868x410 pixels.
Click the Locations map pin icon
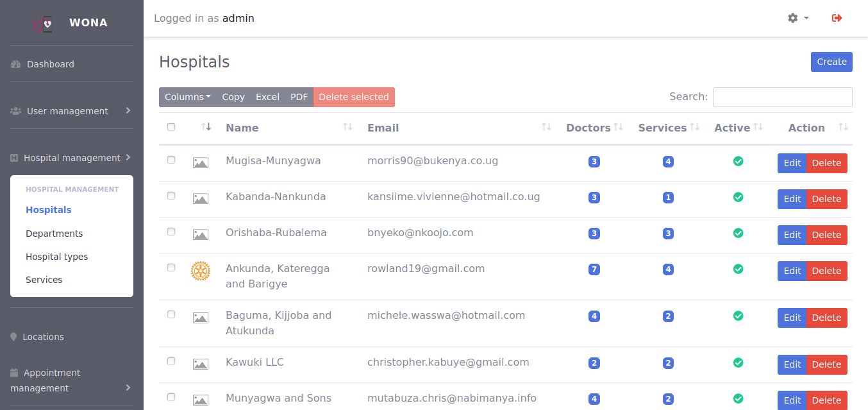(14, 337)
